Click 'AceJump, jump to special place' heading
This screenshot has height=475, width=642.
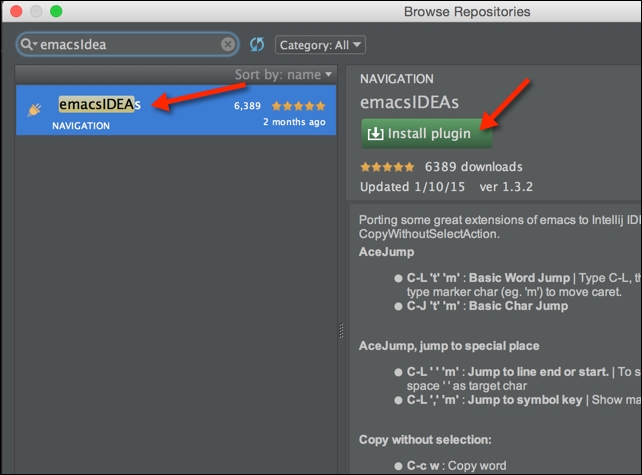(449, 346)
